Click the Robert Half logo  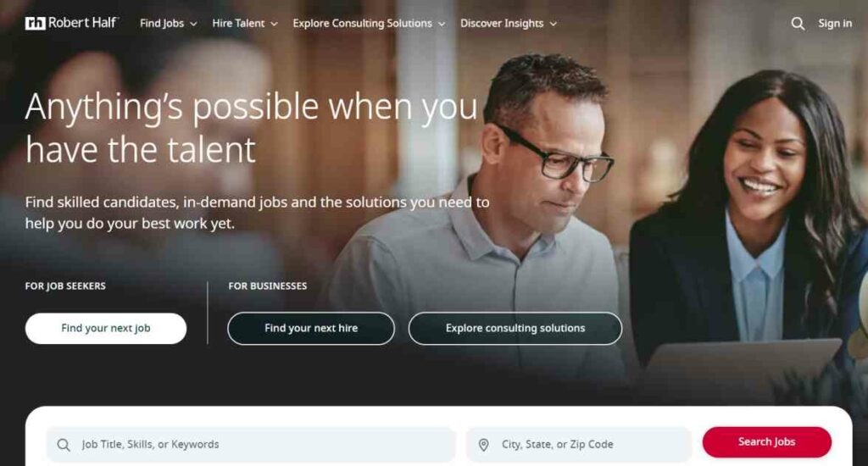[71, 23]
